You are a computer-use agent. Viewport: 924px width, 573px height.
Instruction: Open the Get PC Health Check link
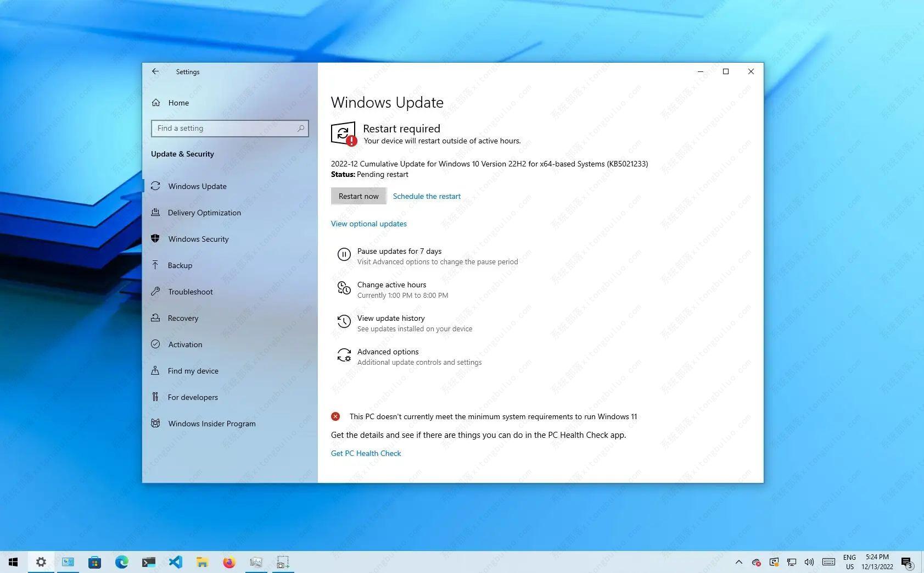(366, 453)
